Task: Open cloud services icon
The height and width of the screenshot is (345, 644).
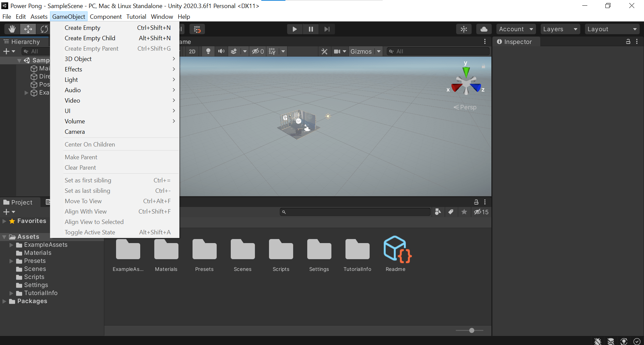Action: (x=484, y=29)
